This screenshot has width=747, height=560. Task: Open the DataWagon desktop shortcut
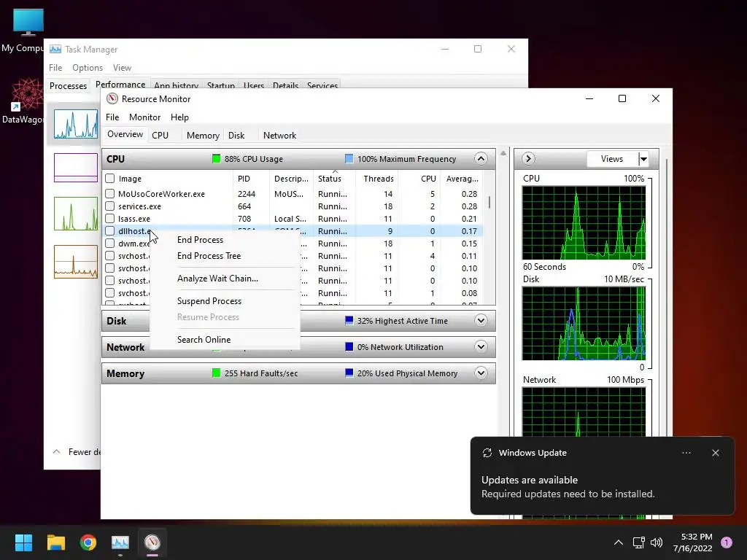click(x=24, y=101)
